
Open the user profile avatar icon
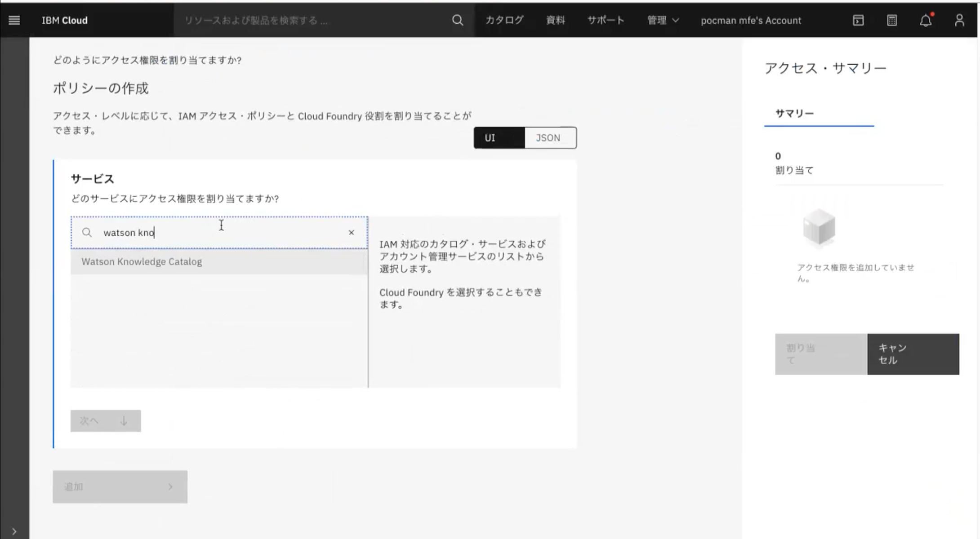959,20
